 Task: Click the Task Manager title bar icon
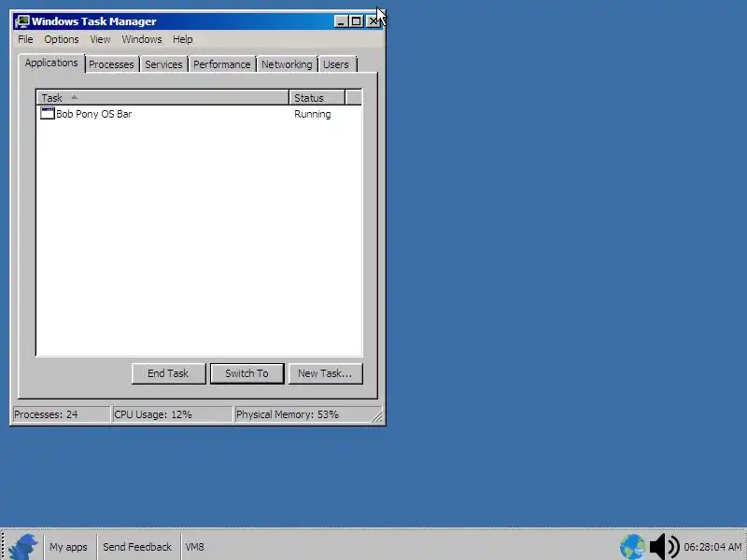(21, 21)
